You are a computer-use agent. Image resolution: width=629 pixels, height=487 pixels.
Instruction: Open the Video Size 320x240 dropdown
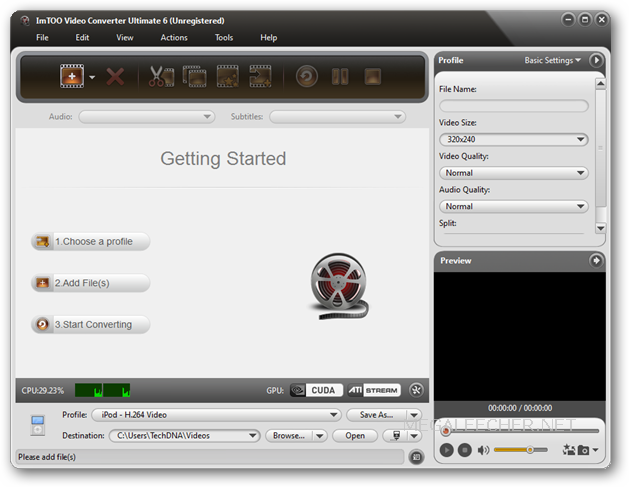click(x=514, y=139)
